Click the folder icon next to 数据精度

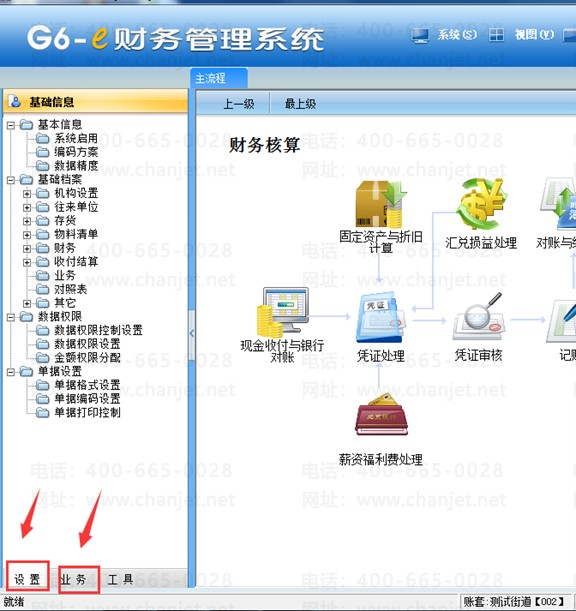[x=42, y=166]
